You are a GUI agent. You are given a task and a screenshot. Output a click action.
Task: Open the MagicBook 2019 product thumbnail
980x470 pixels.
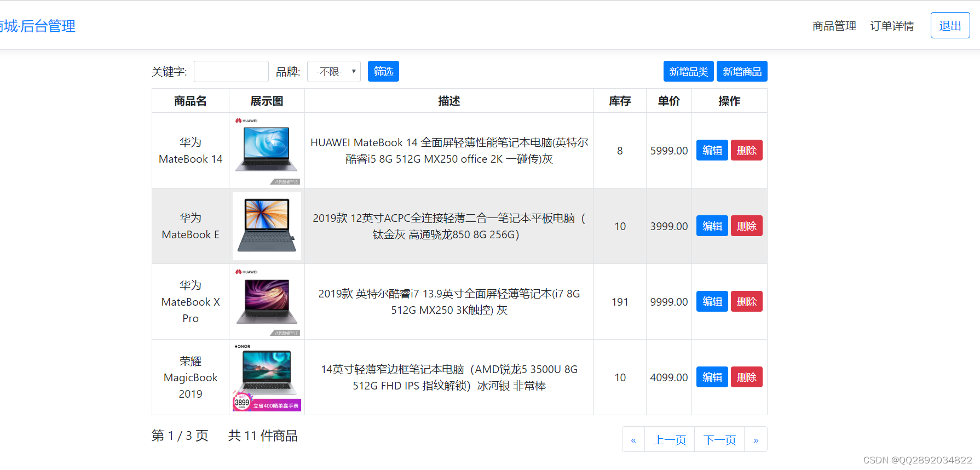pos(267,377)
